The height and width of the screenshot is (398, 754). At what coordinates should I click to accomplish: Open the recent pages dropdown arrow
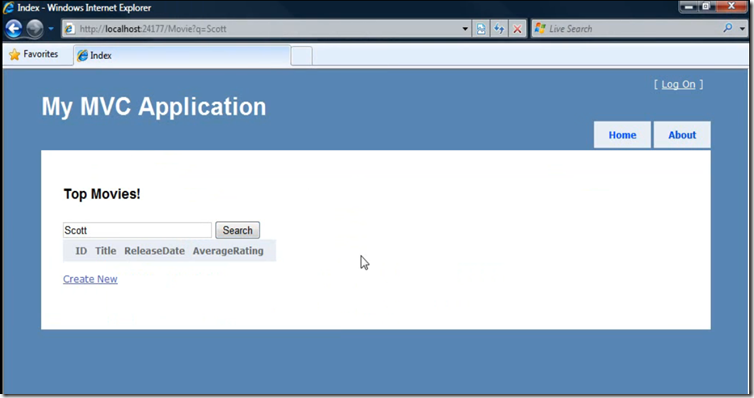coord(50,29)
